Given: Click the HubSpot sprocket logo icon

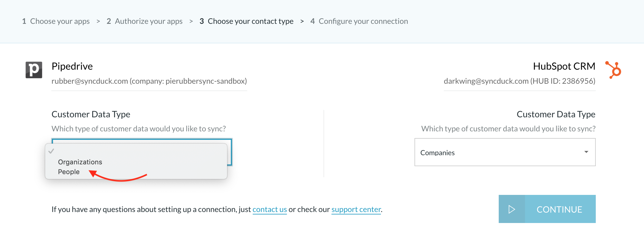Looking at the screenshot, I should click(613, 70).
